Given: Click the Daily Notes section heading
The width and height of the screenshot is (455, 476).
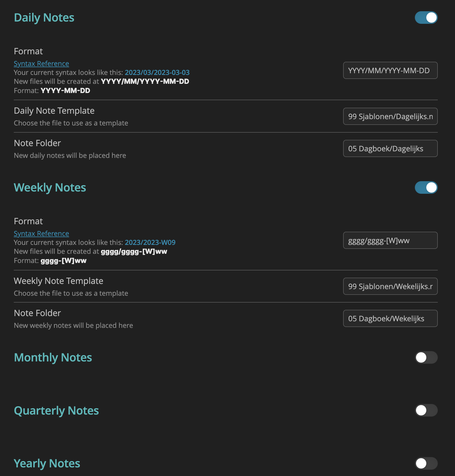Looking at the screenshot, I should pos(44,18).
